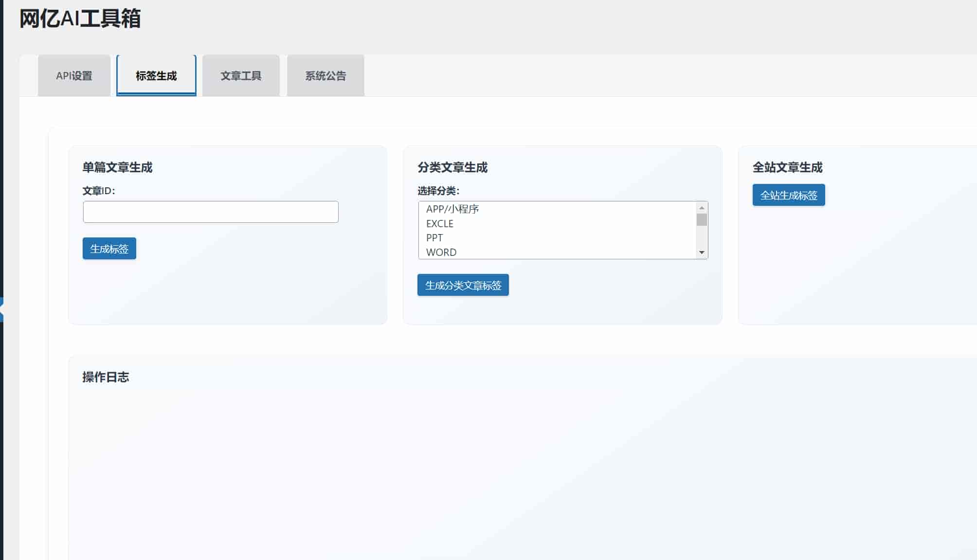Viewport: 977px width, 560px height.
Task: Click the 单篇文章生成 card heading
Action: 117,167
